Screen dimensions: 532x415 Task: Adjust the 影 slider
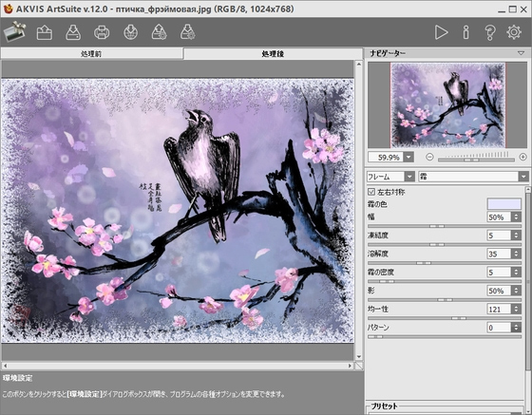pyautogui.click(x=445, y=300)
